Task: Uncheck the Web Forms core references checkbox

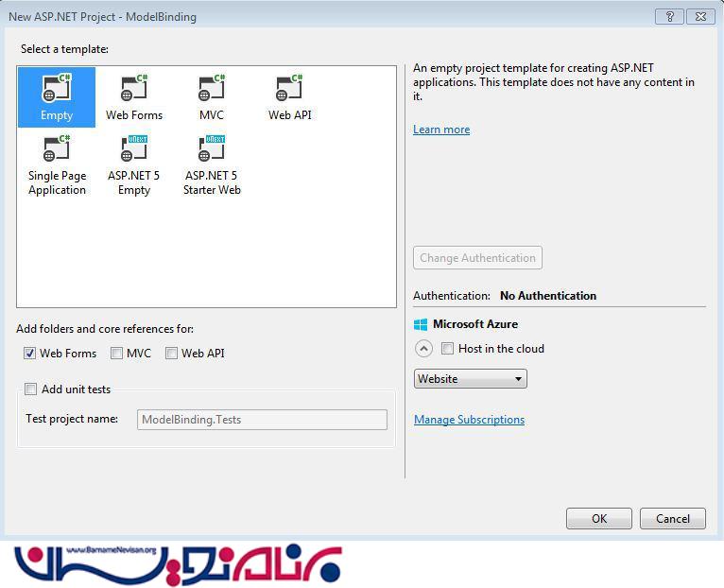Action: (29, 354)
